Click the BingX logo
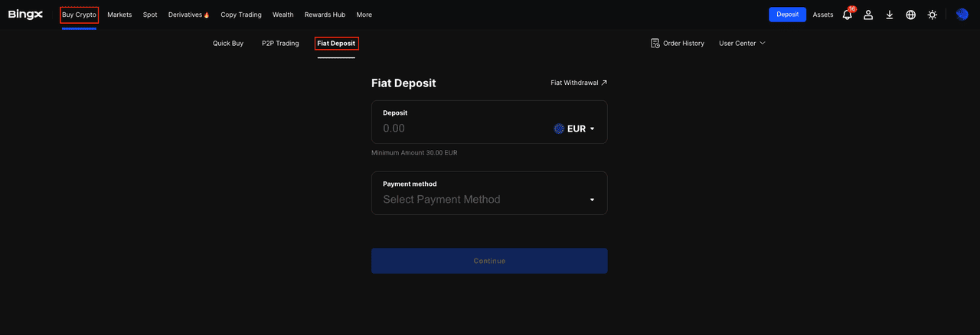The image size is (980, 335). (x=25, y=15)
